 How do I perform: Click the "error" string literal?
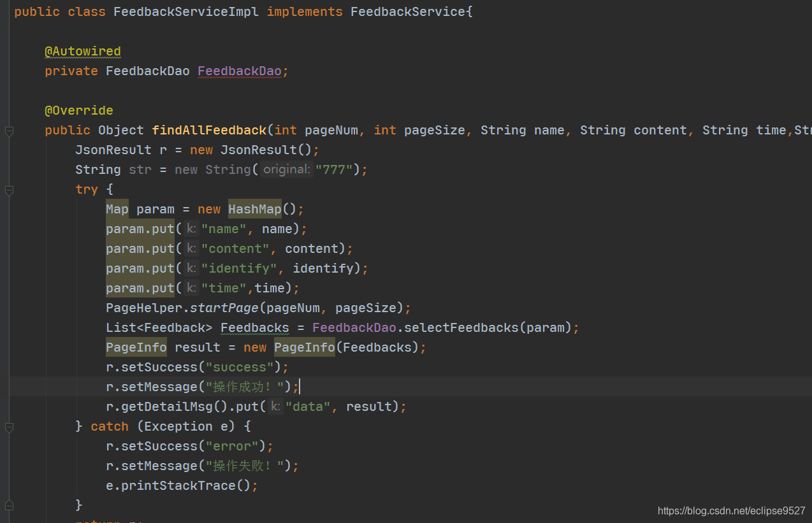232,446
